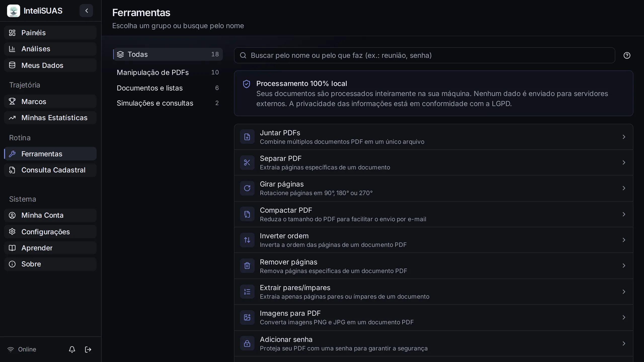Click the Juntar PDFs file-plus icon

pos(247,137)
